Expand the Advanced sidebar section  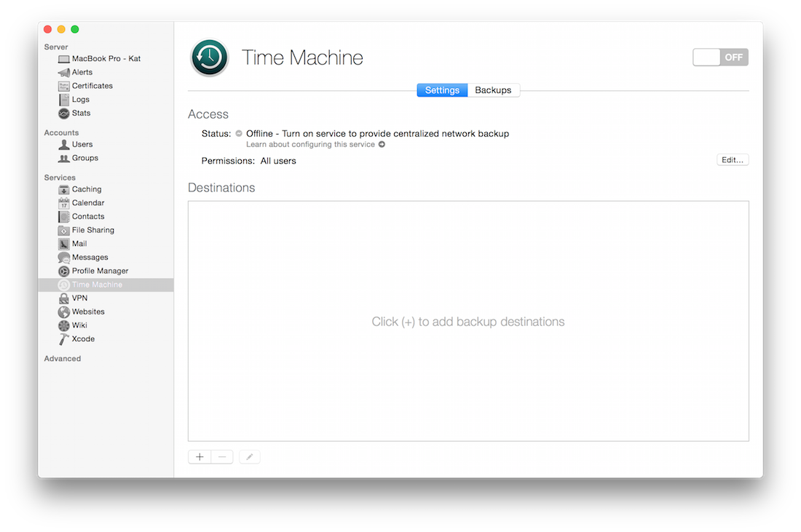click(63, 359)
